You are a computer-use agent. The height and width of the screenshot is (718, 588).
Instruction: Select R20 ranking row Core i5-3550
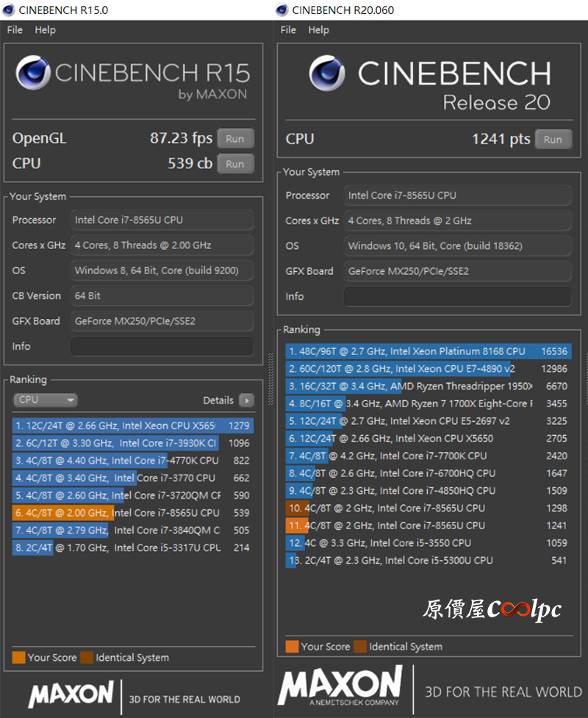tap(429, 542)
